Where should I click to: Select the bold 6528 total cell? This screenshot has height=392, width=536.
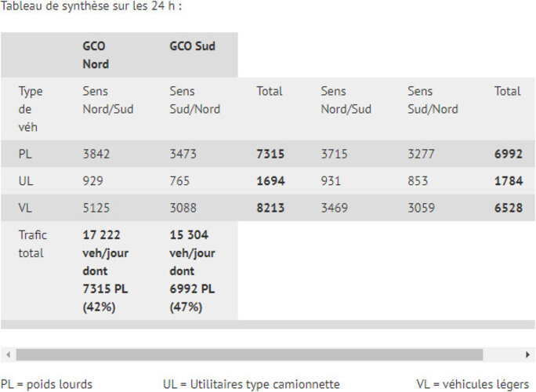509,208
